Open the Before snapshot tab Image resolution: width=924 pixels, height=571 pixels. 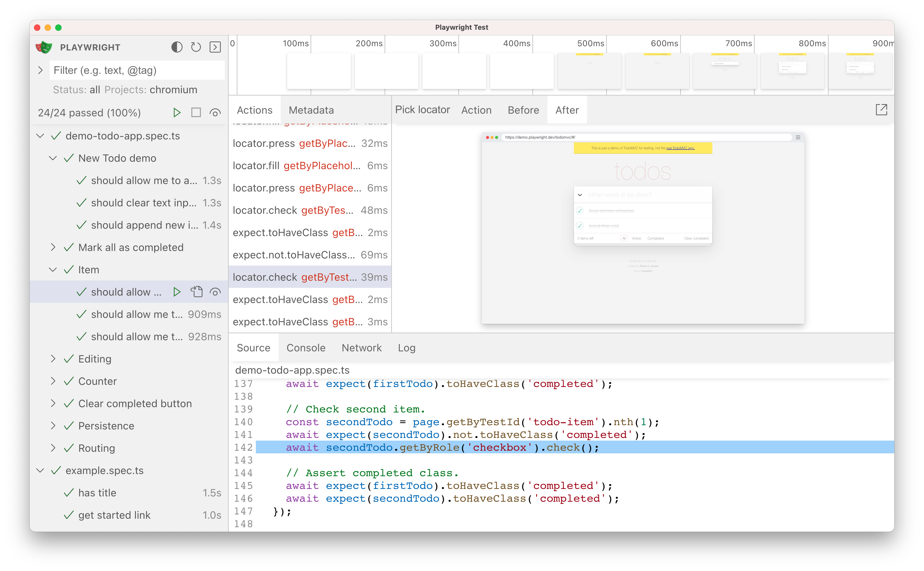[x=523, y=110]
